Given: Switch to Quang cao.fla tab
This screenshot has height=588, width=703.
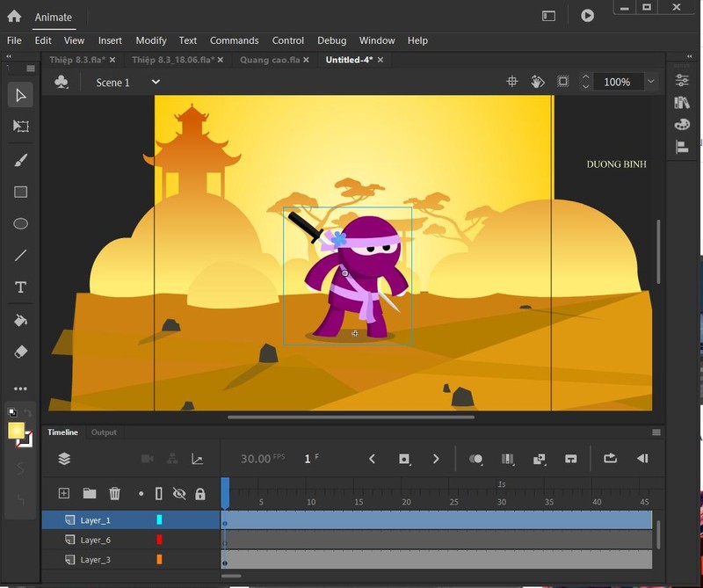Looking at the screenshot, I should click(x=268, y=60).
